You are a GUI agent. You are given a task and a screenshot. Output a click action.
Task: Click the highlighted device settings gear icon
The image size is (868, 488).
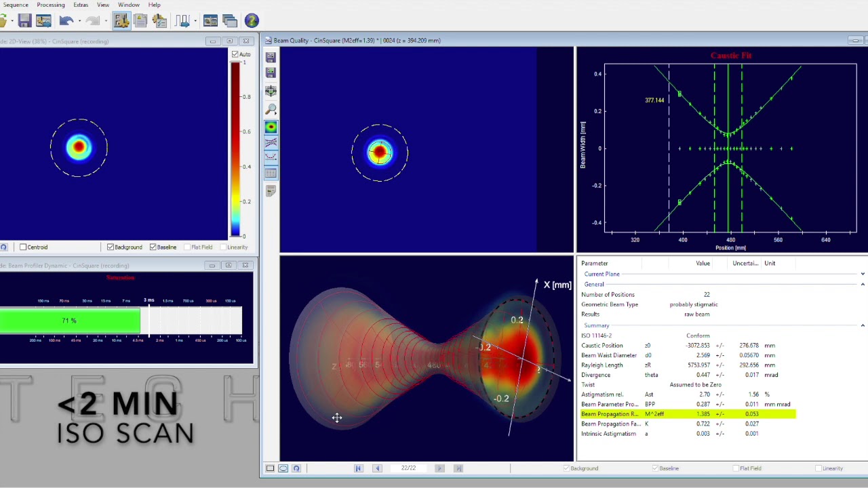coord(121,21)
